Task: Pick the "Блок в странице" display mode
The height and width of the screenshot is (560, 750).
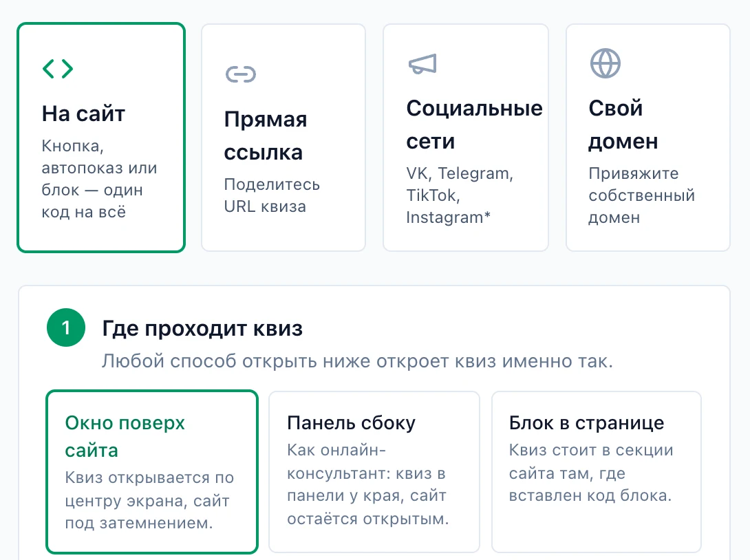Action: [597, 472]
